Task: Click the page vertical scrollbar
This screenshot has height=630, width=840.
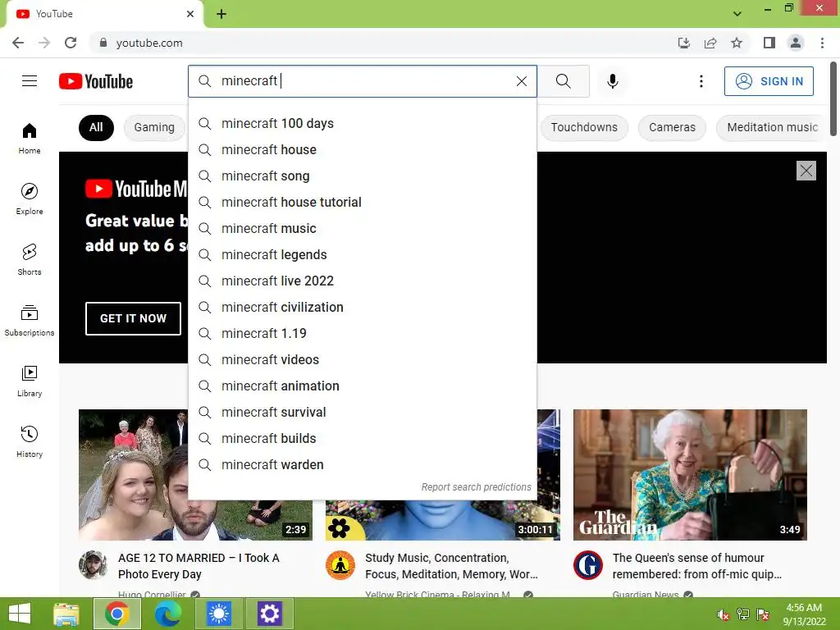Action: 833,99
